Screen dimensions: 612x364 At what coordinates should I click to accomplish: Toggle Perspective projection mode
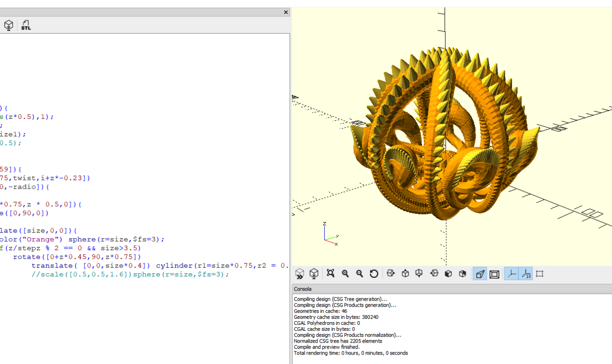(480, 274)
